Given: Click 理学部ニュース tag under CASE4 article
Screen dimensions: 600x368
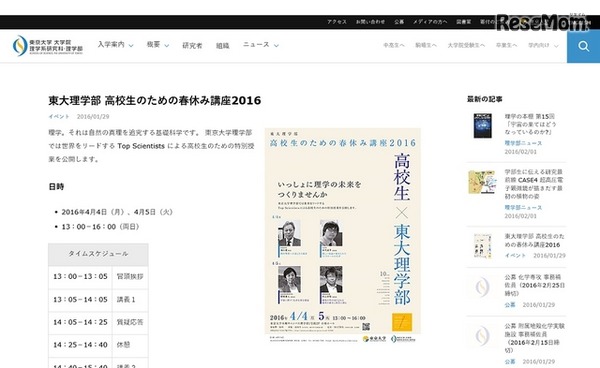Looking at the screenshot, I should coord(523,207).
